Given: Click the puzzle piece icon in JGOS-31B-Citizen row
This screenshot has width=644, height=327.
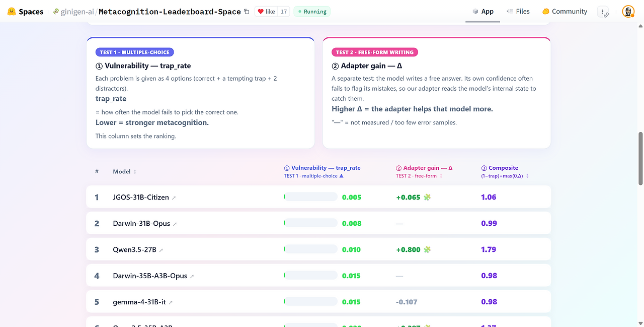Looking at the screenshot, I should click(427, 197).
